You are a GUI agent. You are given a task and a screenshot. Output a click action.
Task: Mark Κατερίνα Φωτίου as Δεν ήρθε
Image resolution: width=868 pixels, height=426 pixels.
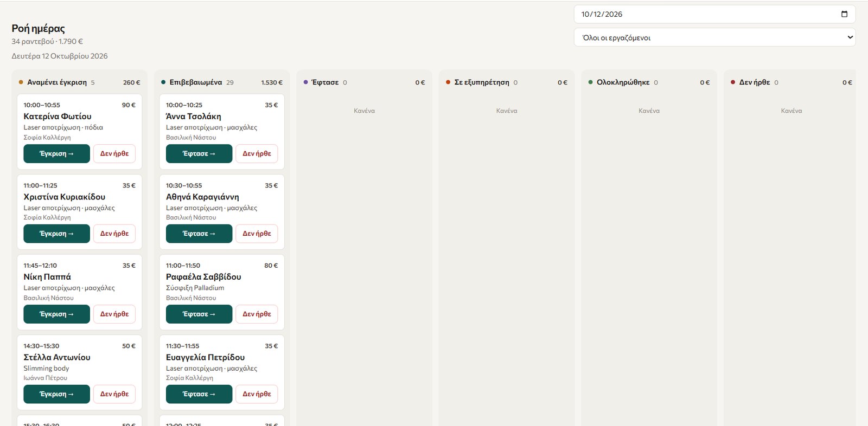tap(114, 153)
